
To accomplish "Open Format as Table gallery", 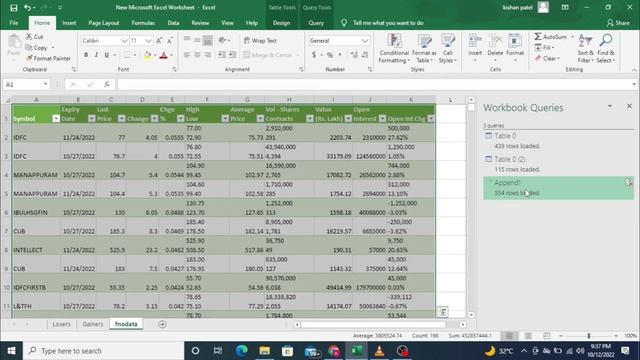I will (x=424, y=48).
